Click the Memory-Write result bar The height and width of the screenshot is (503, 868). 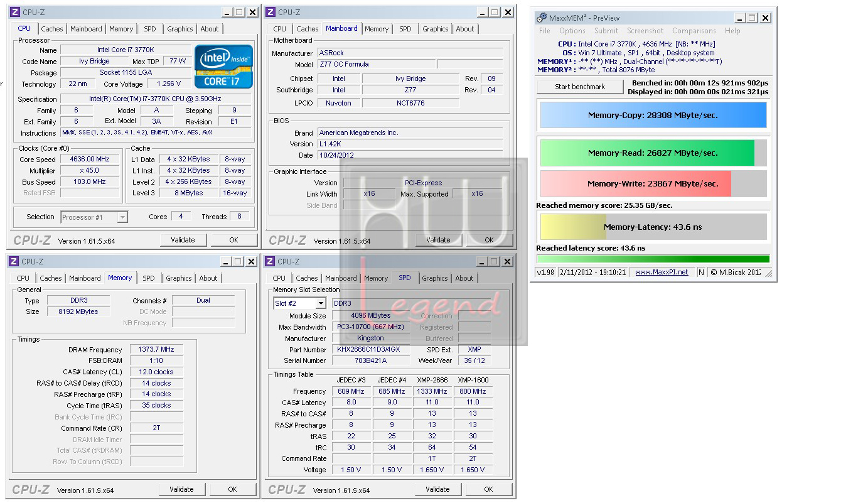(x=653, y=183)
